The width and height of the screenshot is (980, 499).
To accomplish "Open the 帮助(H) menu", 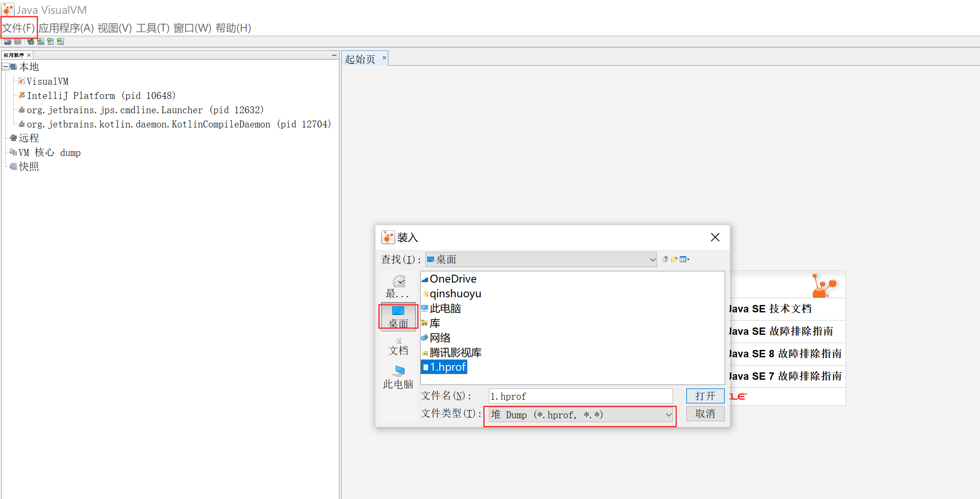I will click(233, 28).
